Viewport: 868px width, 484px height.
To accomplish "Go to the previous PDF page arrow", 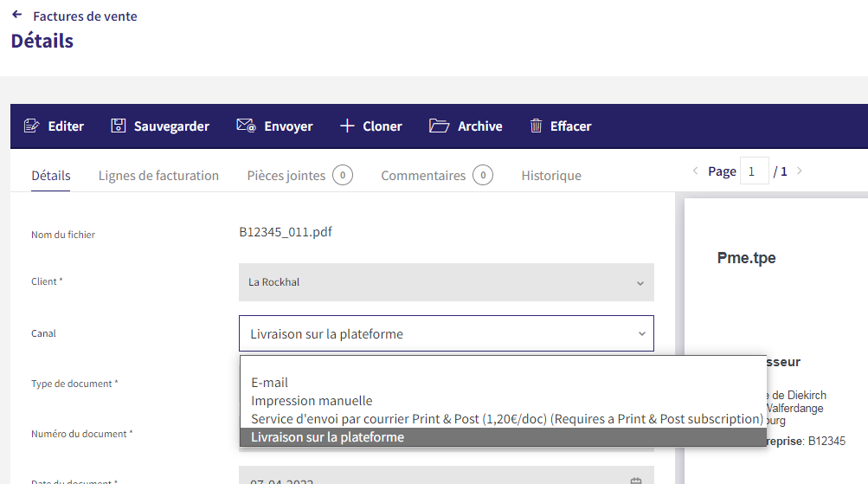I will (695, 171).
